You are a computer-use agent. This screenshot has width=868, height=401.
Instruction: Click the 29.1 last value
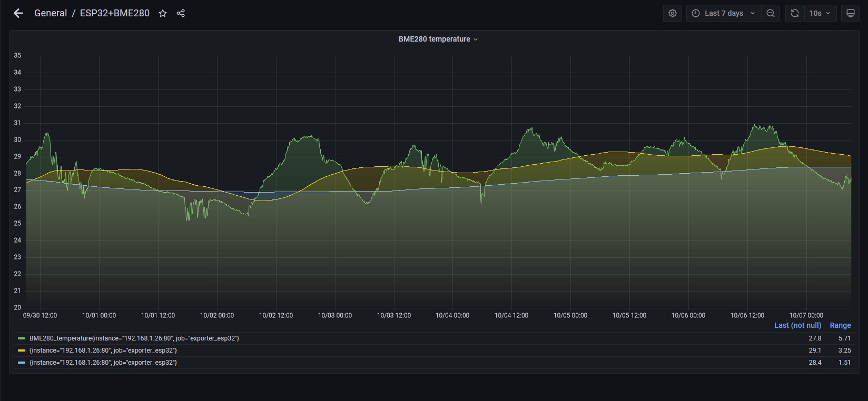815,350
